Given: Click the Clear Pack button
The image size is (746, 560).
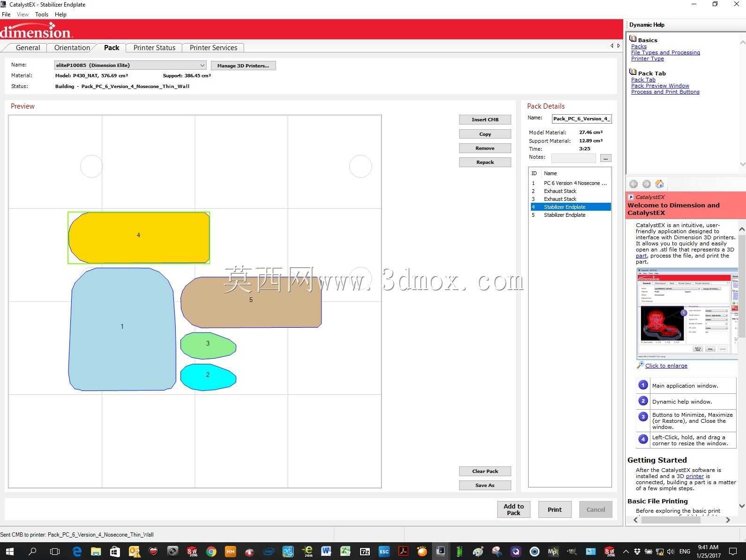Looking at the screenshot, I should 485,471.
